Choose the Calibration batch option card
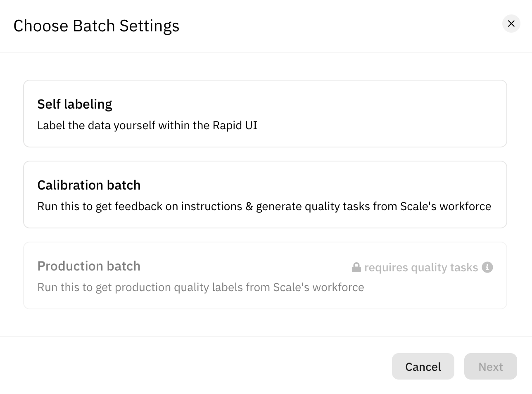532x394 pixels. pyautogui.click(x=265, y=195)
